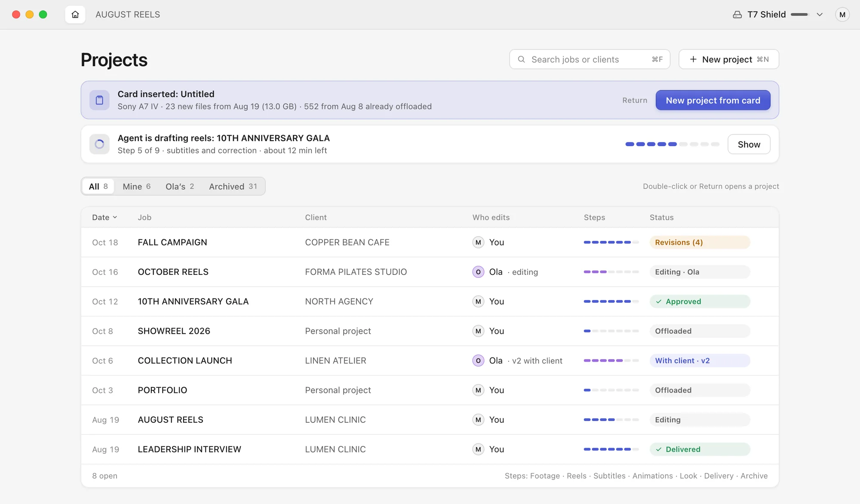Click M avatar on SHOWREEL 2026 row

click(478, 331)
